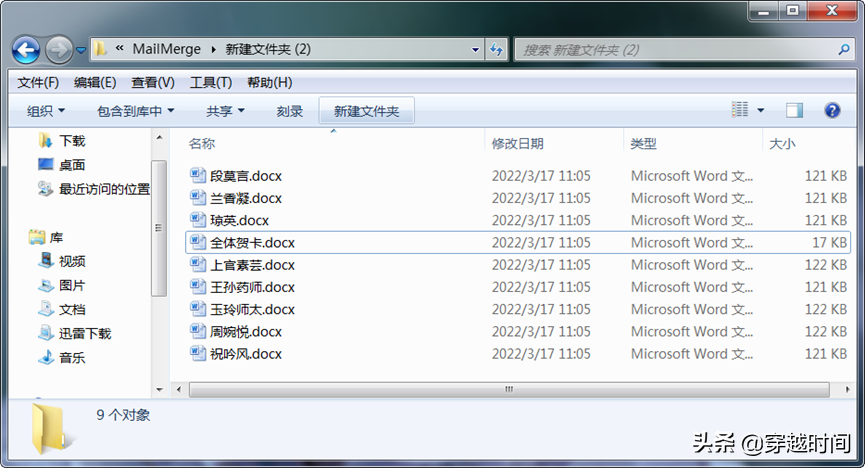Select the 段莫言.docx file icon

pos(198,176)
